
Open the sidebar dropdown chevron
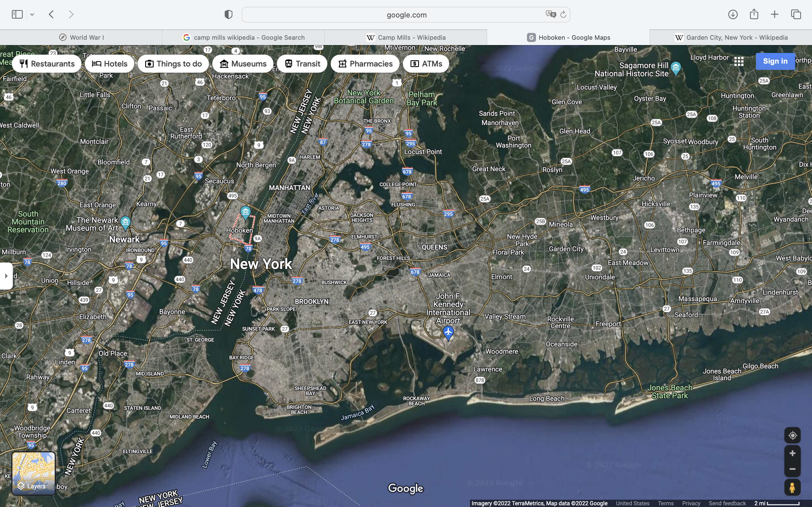(32, 14)
